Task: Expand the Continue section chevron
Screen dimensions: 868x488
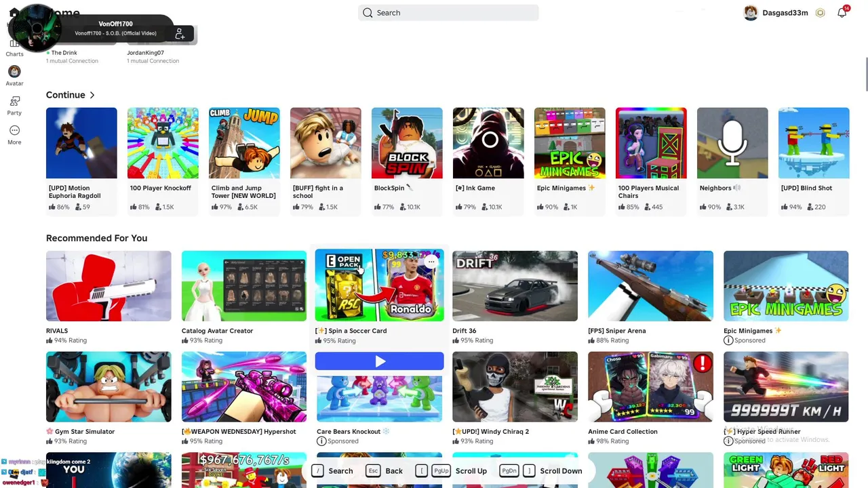Action: [x=92, y=95]
